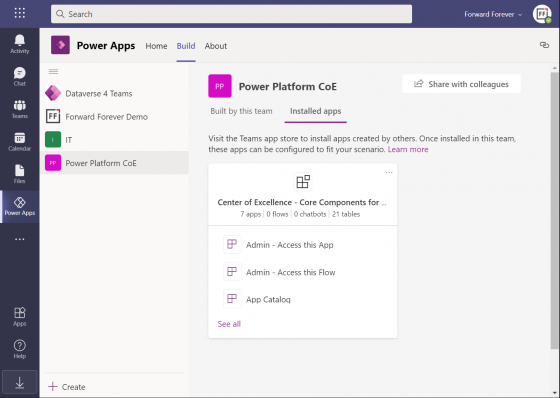This screenshot has width=560, height=398.
Task: Click the See all link
Action: tap(229, 324)
